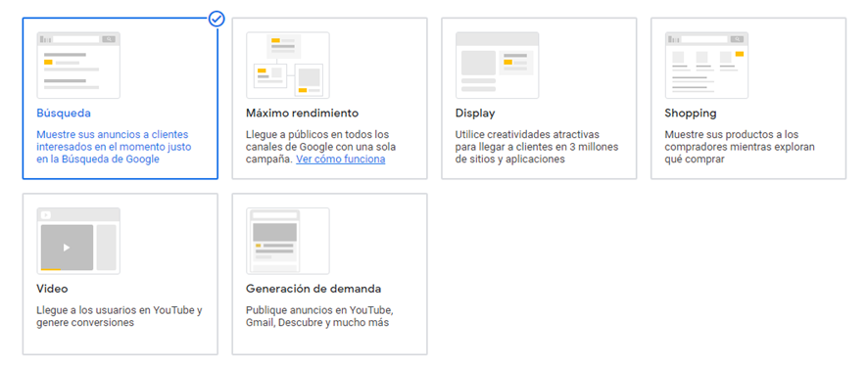Click the Shopping description about compradores
The image size is (868, 366).
click(740, 147)
